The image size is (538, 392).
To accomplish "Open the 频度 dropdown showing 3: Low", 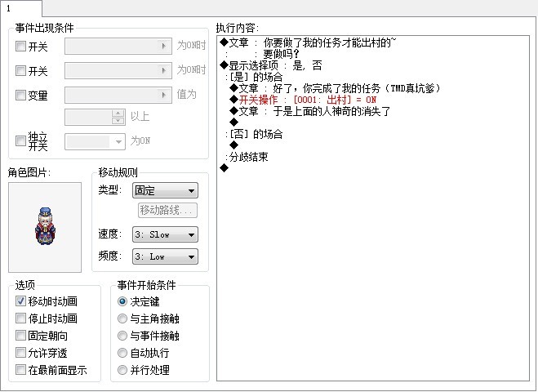I will pos(165,256).
